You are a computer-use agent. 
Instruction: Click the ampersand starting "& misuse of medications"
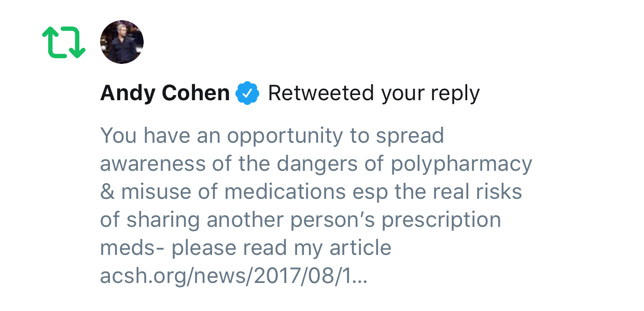point(107,192)
